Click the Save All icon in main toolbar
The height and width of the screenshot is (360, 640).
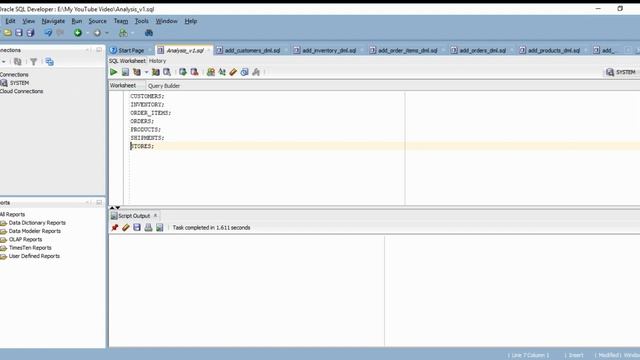(30, 33)
